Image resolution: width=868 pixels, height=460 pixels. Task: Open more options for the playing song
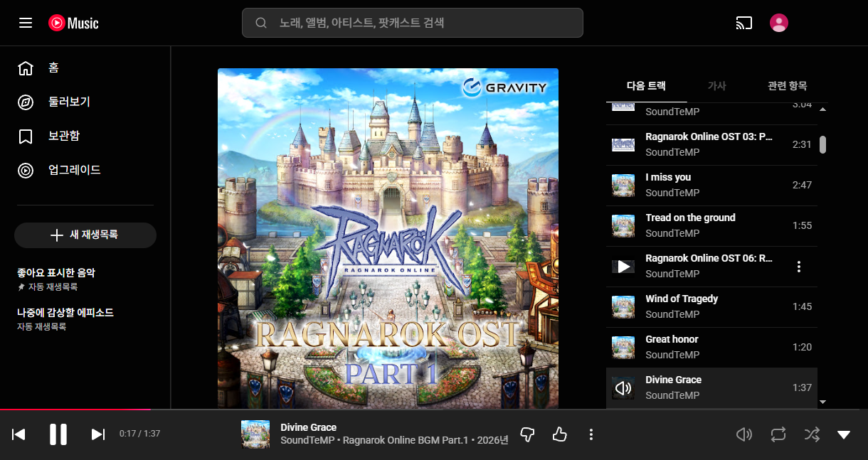(591, 434)
